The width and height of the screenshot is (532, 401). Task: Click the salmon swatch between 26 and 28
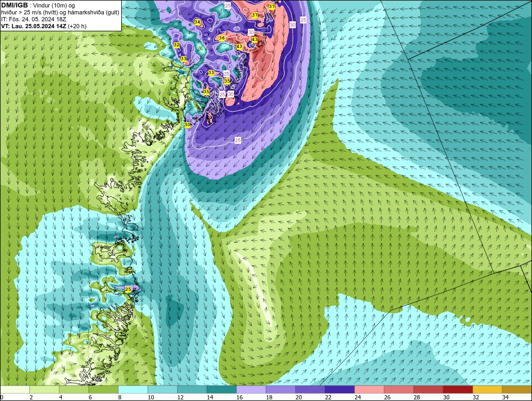398,389
